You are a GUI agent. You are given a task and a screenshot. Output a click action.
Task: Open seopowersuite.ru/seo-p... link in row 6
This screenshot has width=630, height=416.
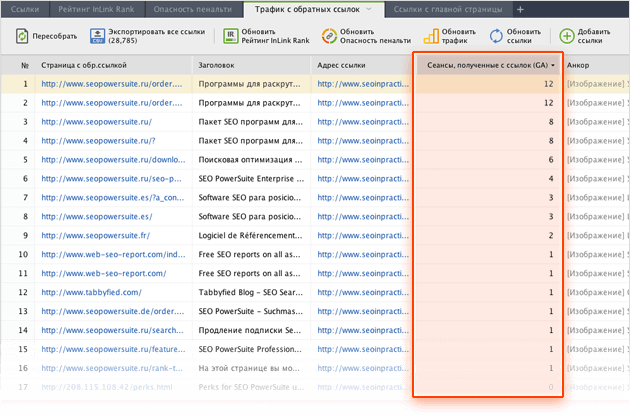point(111,178)
